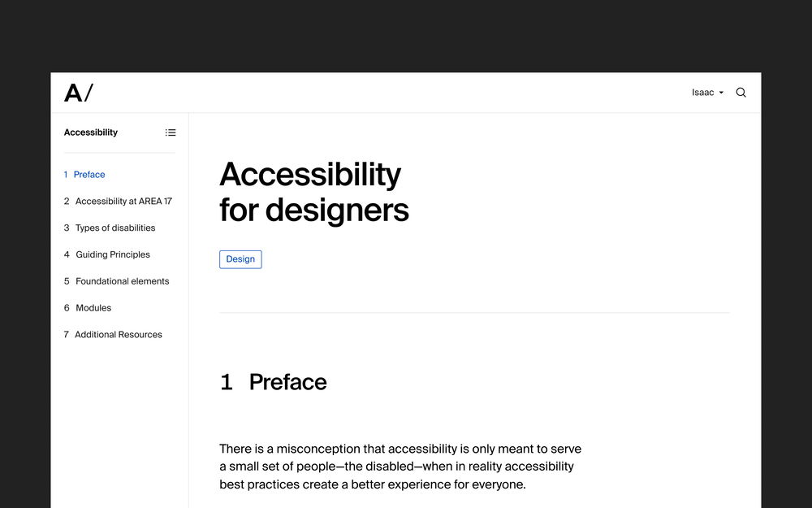812x508 pixels.
Task: Click the horizontal divider below the Design tag
Action: pyautogui.click(x=474, y=313)
